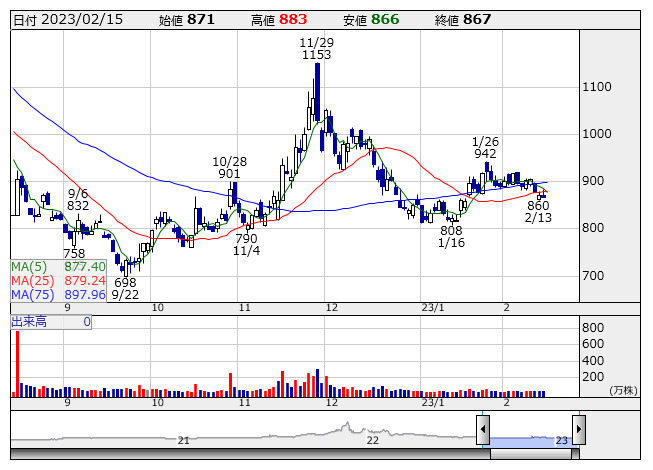Click the 10/28 901 price label
The image size is (653, 470).
229,167
